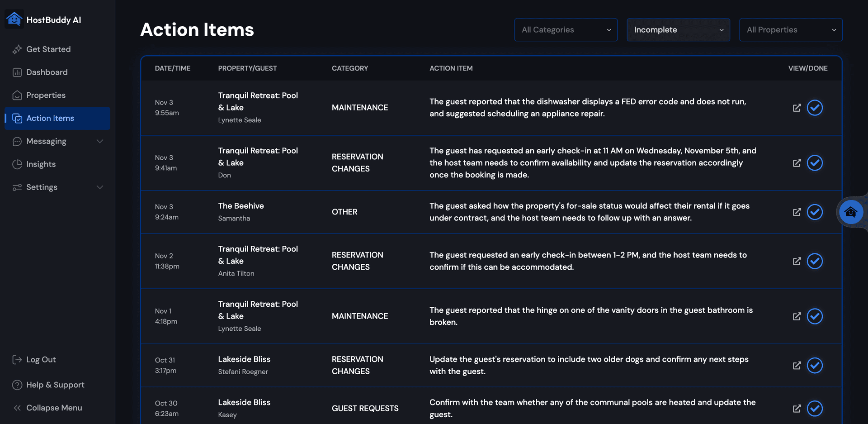This screenshot has width=868, height=424.
Task: Expand the Messaging menu item
Action: 100,141
